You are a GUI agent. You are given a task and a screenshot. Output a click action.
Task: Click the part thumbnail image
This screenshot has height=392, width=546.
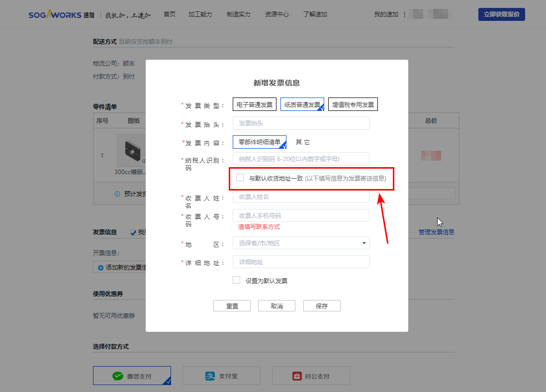[x=131, y=150]
